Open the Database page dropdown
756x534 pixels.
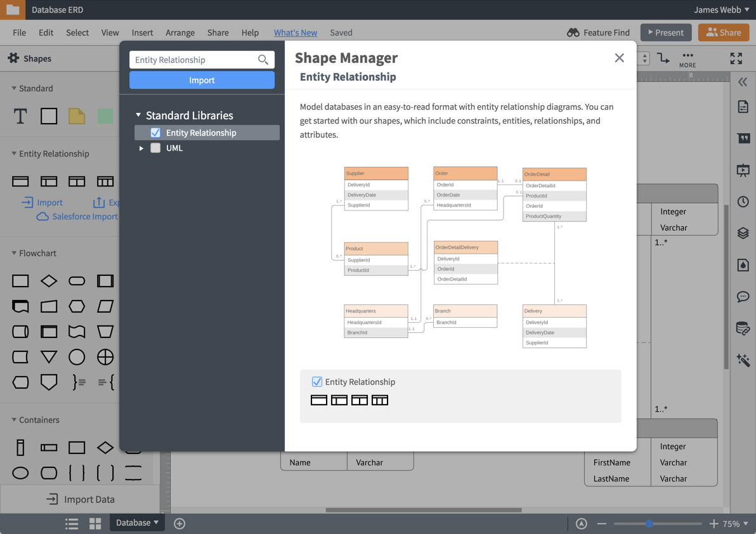click(x=137, y=523)
